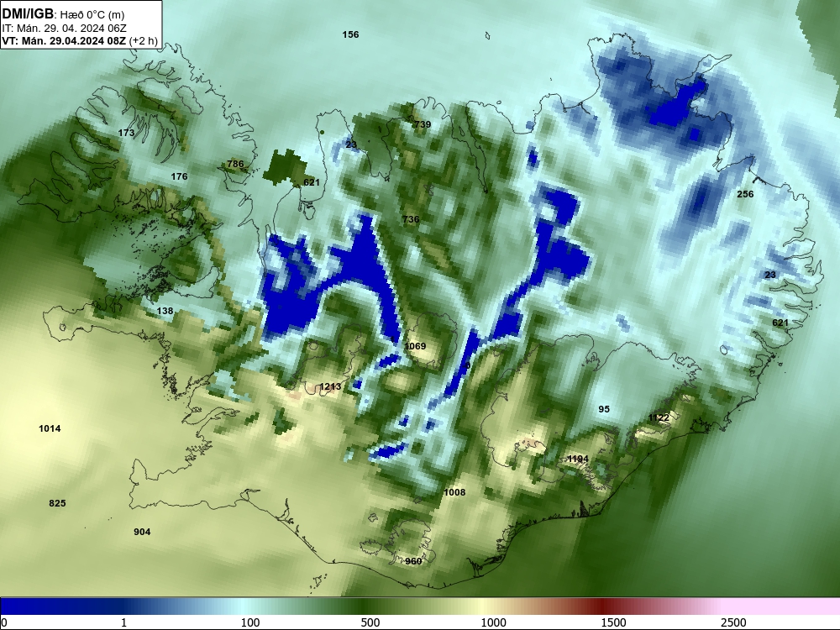The image size is (840, 630).
Task: Click the 1194 height label
Action: (578, 459)
